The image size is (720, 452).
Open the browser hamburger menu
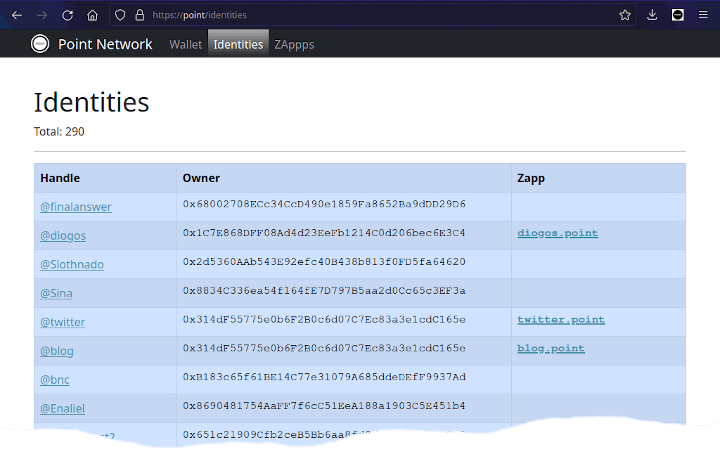[x=703, y=15]
